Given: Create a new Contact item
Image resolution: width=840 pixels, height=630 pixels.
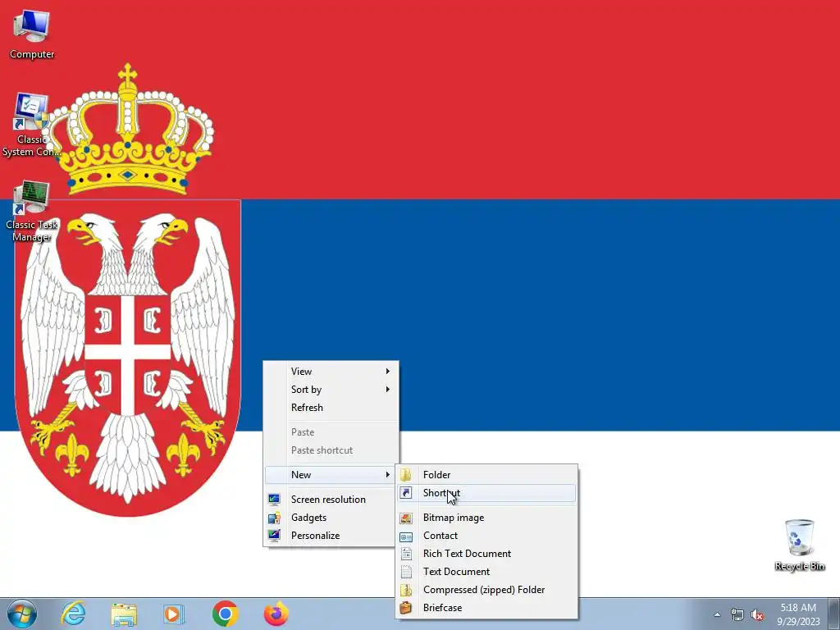Looking at the screenshot, I should (486, 536).
